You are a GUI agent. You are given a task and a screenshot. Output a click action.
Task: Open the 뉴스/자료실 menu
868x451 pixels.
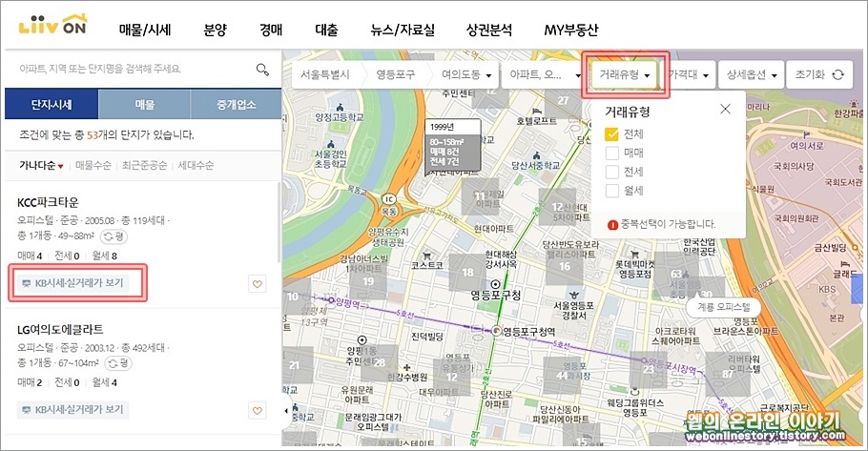click(x=403, y=30)
